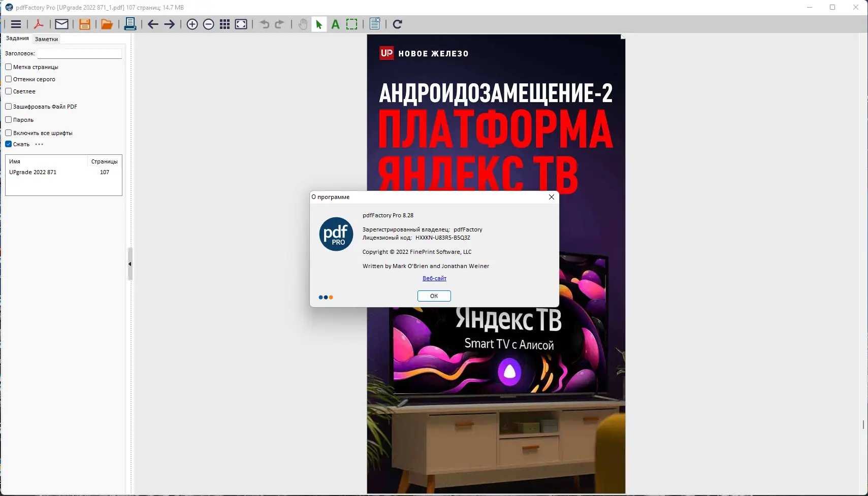Activate the text tool with the green A
Screen dimensions: 868x496
click(x=335, y=24)
